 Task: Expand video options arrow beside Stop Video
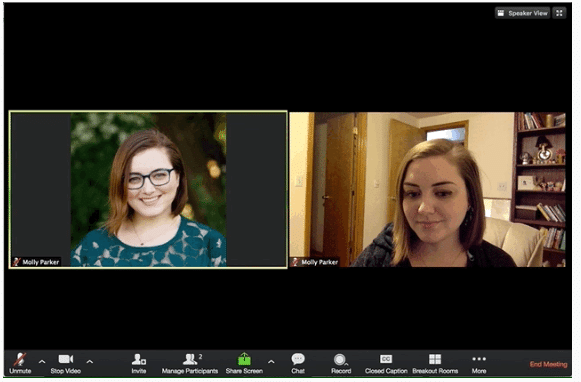click(x=90, y=362)
